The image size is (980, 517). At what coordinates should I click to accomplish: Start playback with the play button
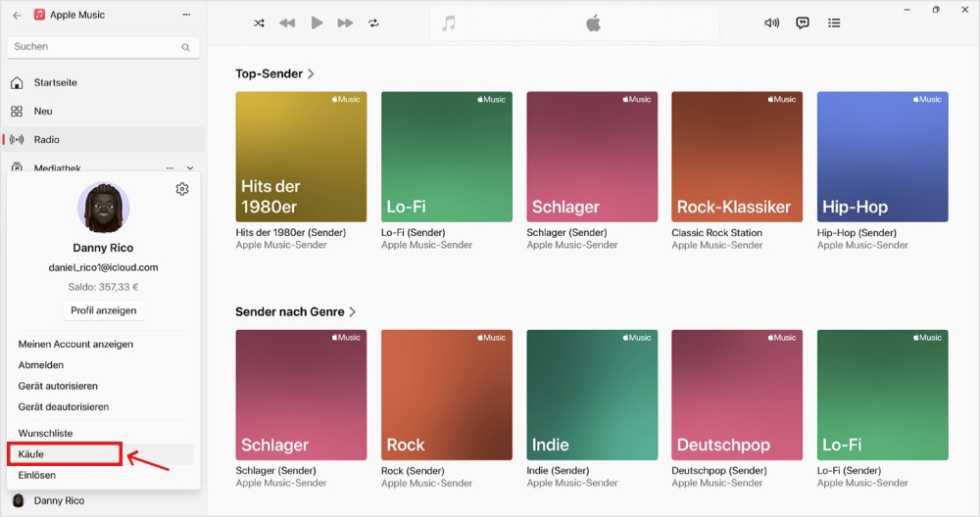pos(317,23)
